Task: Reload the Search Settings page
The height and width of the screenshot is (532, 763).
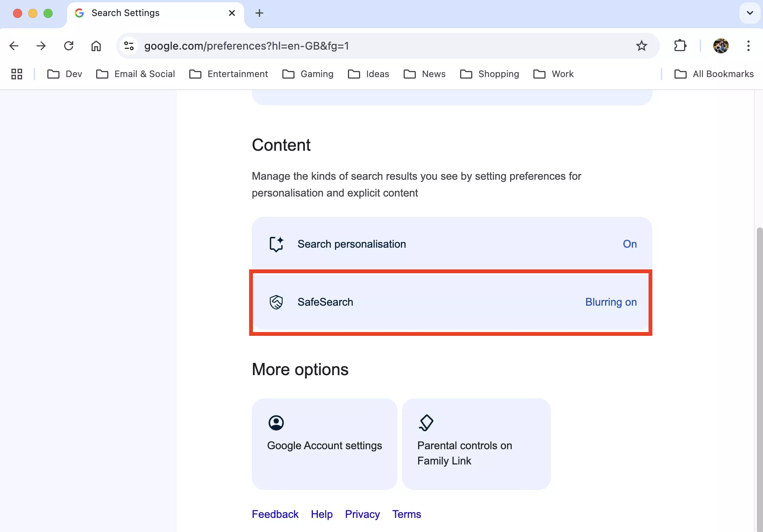Action: click(69, 46)
